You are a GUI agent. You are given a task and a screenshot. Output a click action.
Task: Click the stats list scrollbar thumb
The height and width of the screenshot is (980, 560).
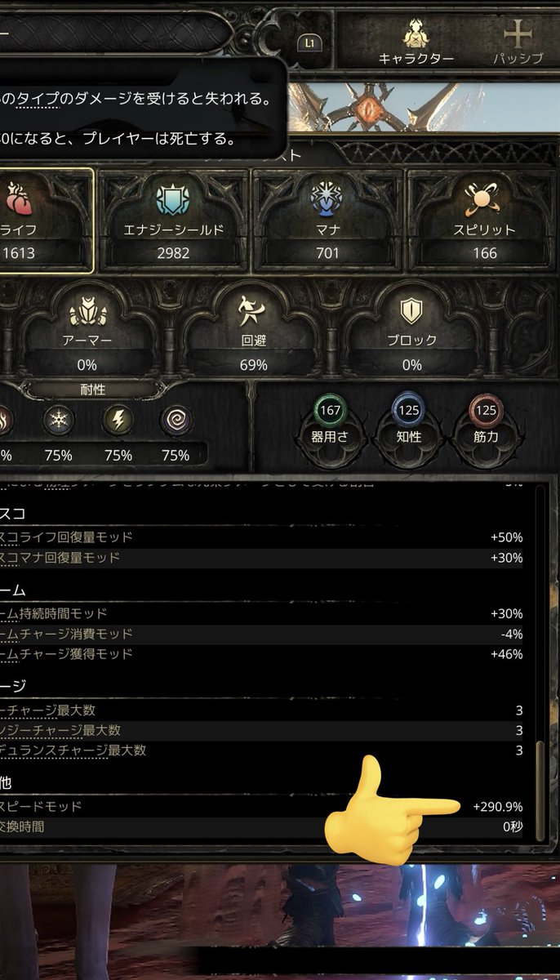pyautogui.click(x=538, y=789)
